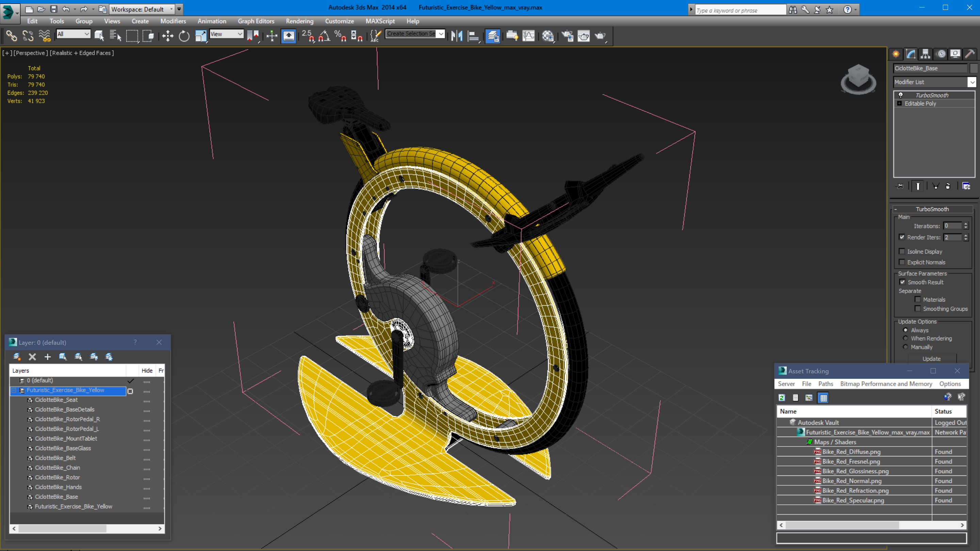Open the Material Editor icon

548,36
